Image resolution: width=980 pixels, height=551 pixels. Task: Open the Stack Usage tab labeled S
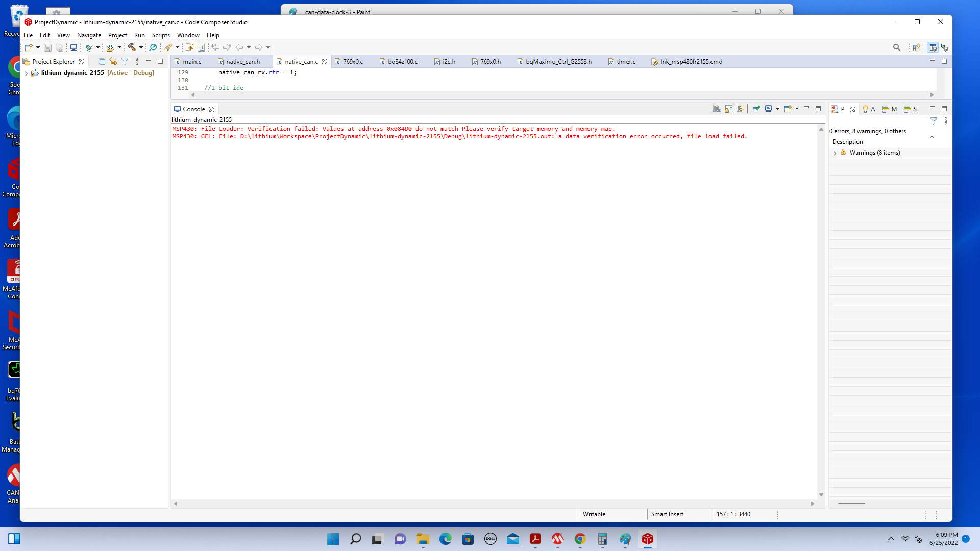pos(910,109)
